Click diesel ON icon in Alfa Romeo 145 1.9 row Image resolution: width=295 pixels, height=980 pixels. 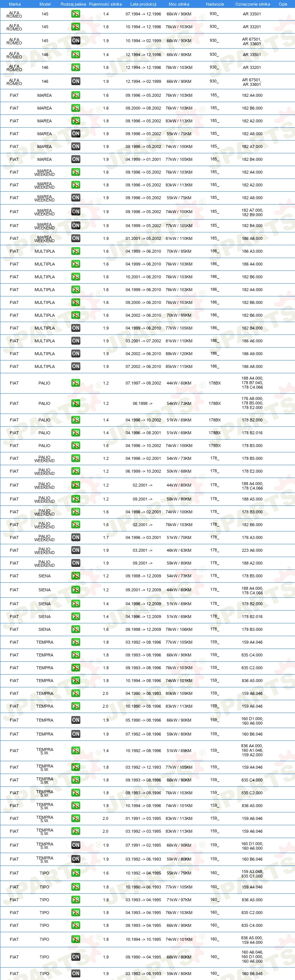tap(75, 41)
